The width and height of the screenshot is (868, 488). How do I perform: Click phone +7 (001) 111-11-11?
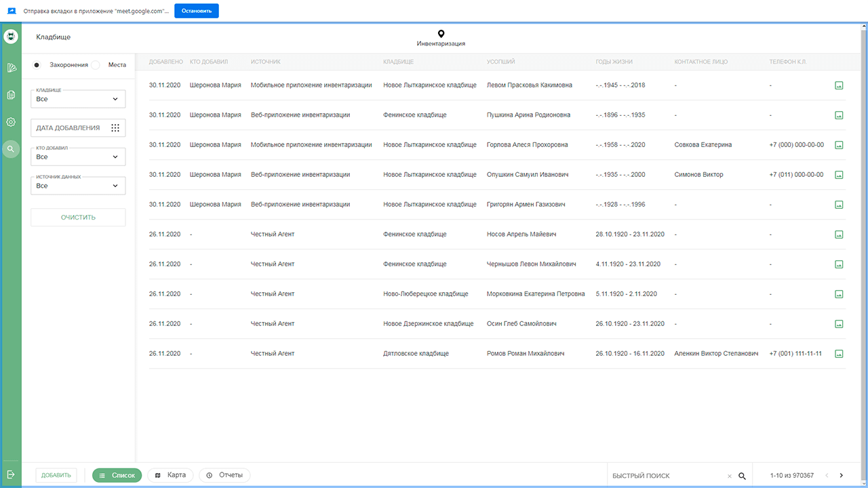tap(795, 354)
